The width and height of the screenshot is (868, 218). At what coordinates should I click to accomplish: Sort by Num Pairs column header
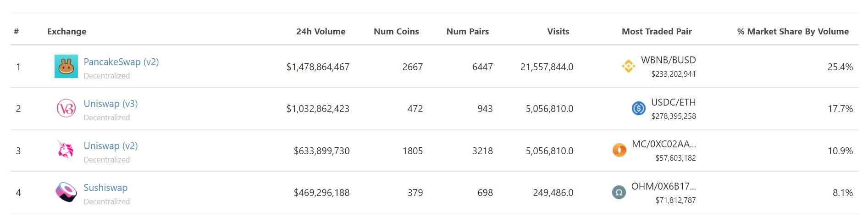(x=468, y=32)
